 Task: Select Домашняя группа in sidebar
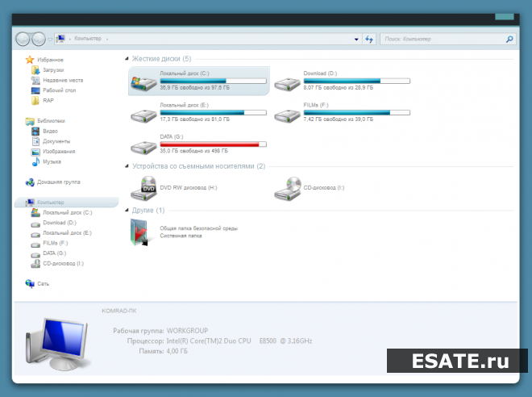pos(58,182)
